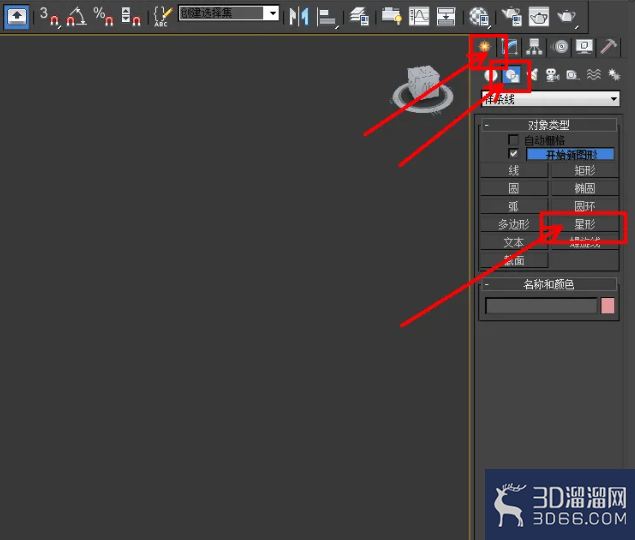Viewport: 635px width, 540px height.
Task: Toggle the Angle Snap tool
Action: click(76, 17)
